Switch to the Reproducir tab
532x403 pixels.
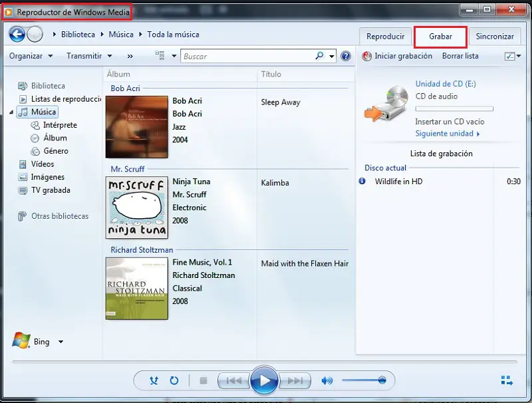point(385,37)
